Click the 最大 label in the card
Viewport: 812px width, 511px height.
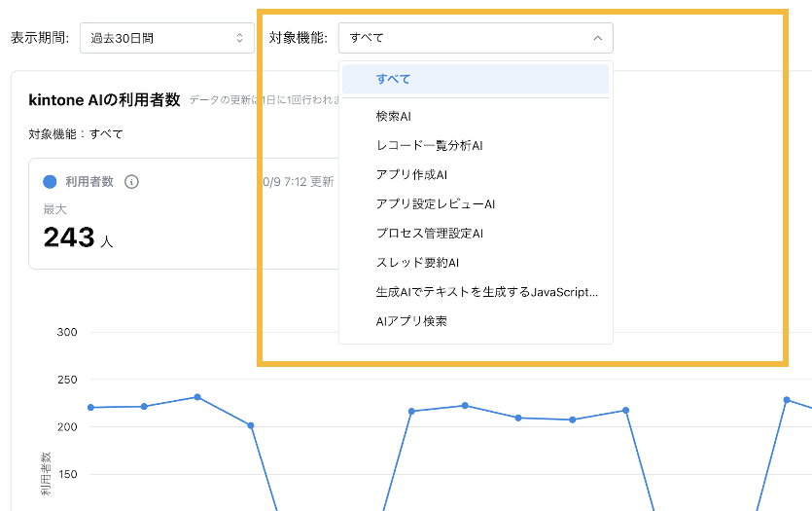(x=54, y=209)
